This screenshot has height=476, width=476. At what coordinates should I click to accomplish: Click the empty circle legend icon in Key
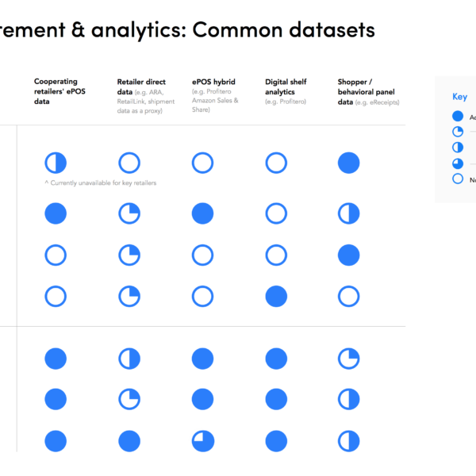pyautogui.click(x=458, y=178)
